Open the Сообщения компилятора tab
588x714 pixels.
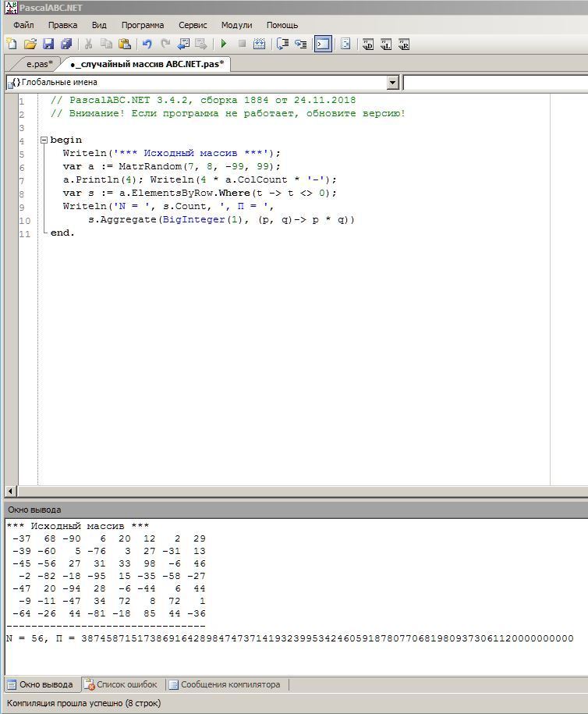[225, 684]
